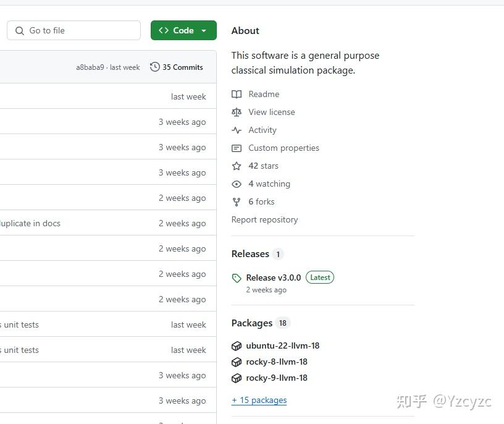
Task: View the 35 Commits history
Action: [x=183, y=67]
